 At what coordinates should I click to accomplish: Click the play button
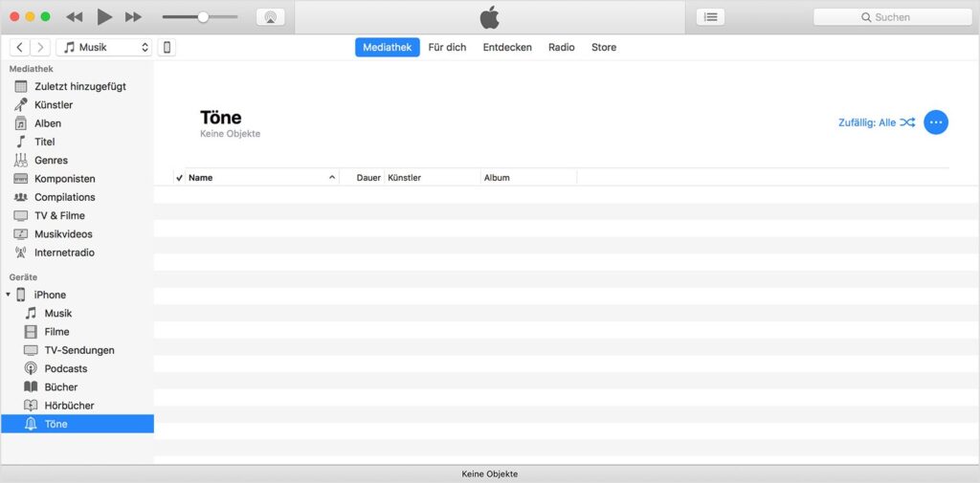[104, 17]
